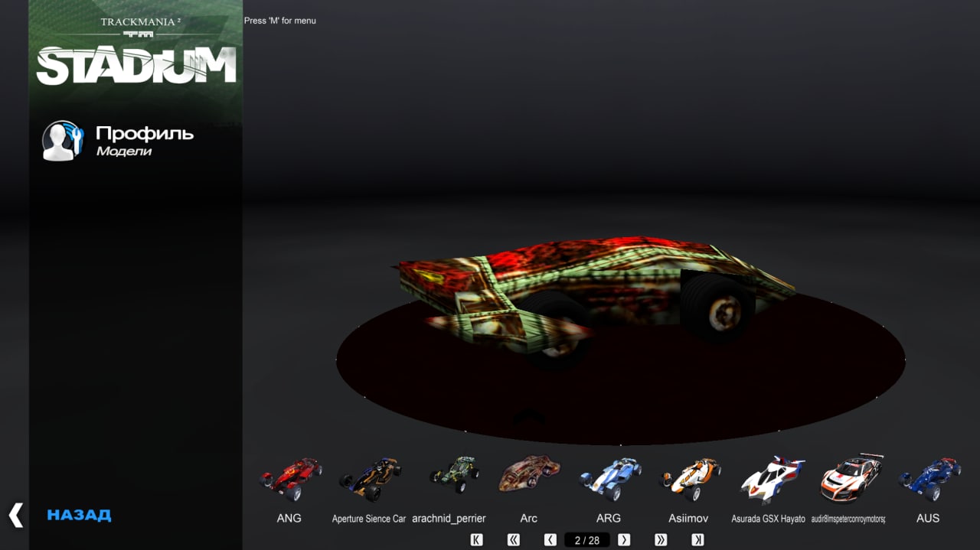Click the 2 / 28 page indicator
980x550 pixels.
pos(587,540)
